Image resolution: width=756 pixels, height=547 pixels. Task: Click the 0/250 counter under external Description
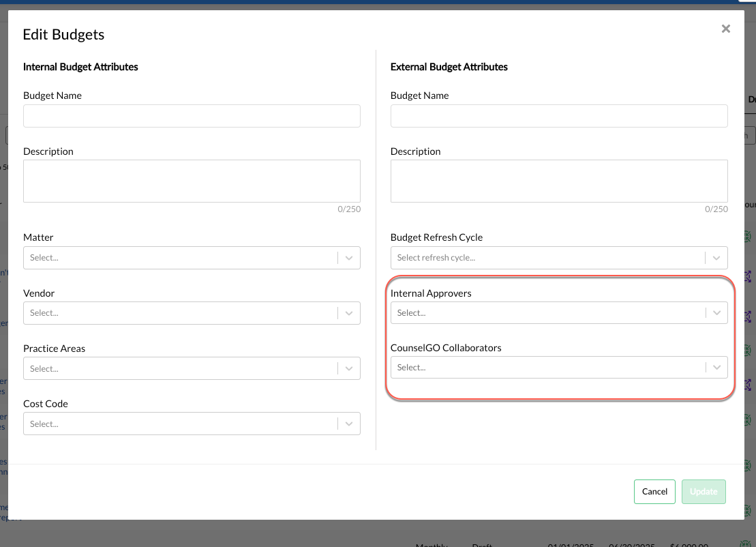(x=716, y=209)
